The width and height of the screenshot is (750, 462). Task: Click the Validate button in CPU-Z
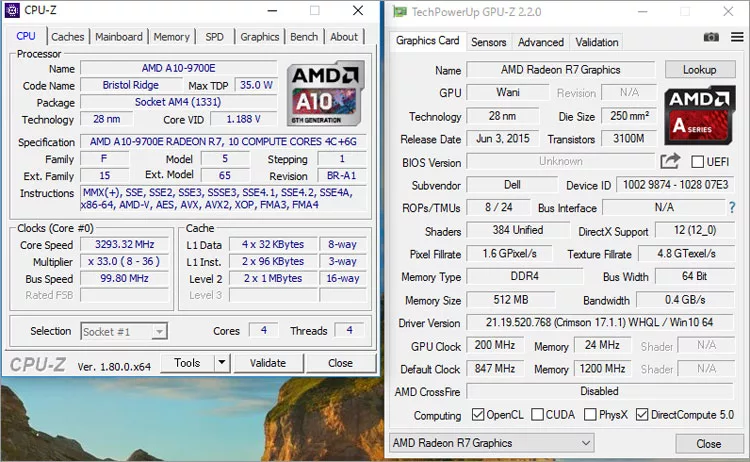(267, 363)
